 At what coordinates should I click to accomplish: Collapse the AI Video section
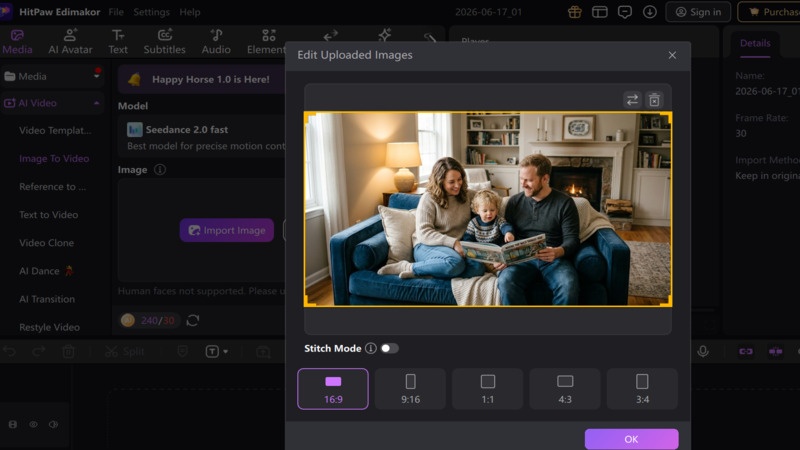pyautogui.click(x=96, y=103)
